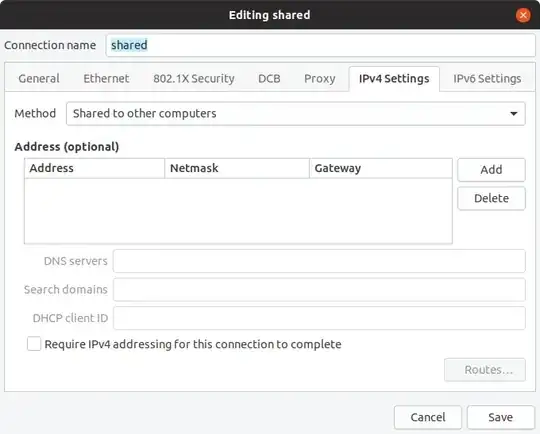Switch to 802.1X Security tab
The image size is (540, 434).
pyautogui.click(x=194, y=79)
